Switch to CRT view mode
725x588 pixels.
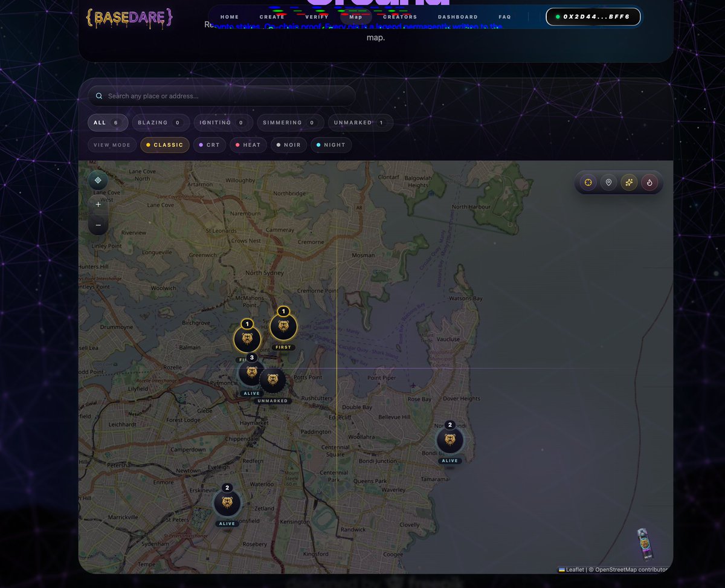point(209,145)
